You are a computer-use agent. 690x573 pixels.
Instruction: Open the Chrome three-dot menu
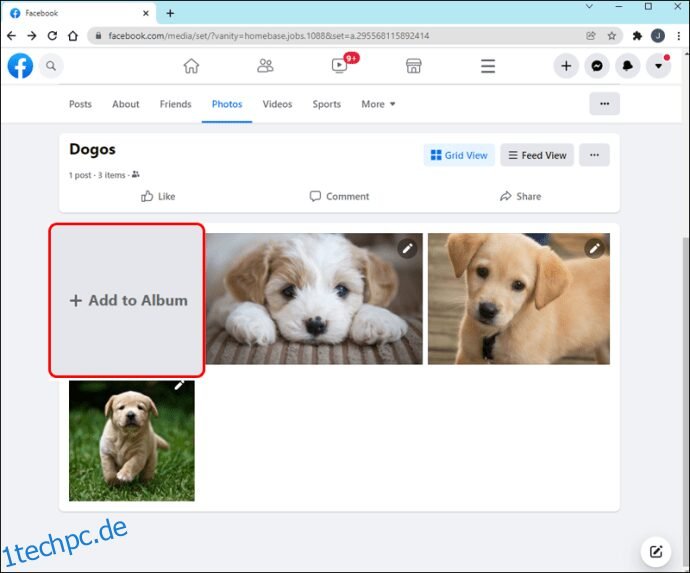click(x=679, y=36)
